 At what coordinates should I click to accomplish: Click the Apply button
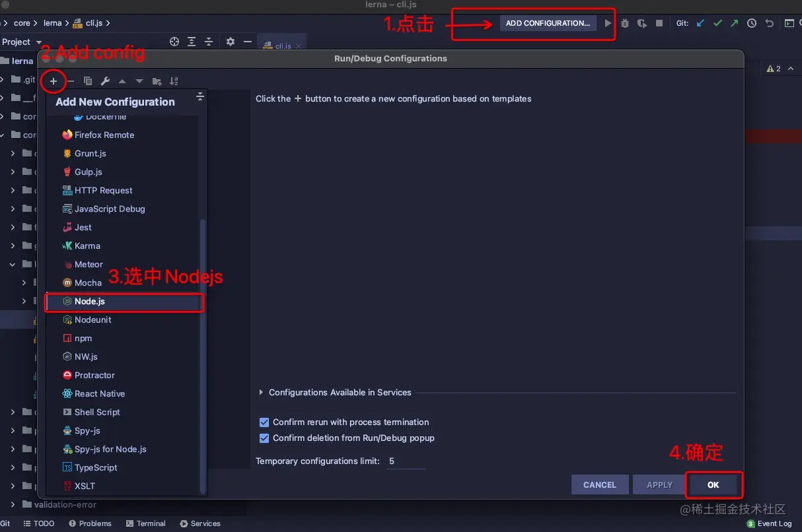click(x=659, y=485)
